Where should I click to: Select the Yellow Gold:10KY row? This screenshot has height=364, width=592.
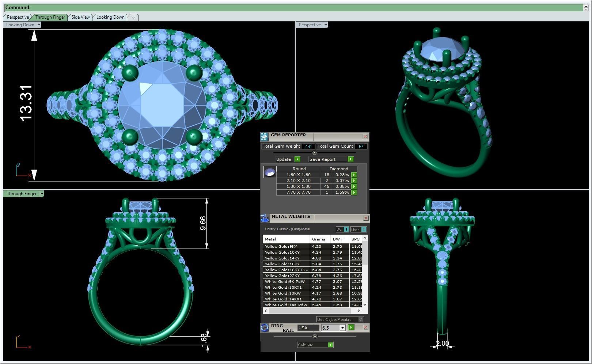point(313,252)
